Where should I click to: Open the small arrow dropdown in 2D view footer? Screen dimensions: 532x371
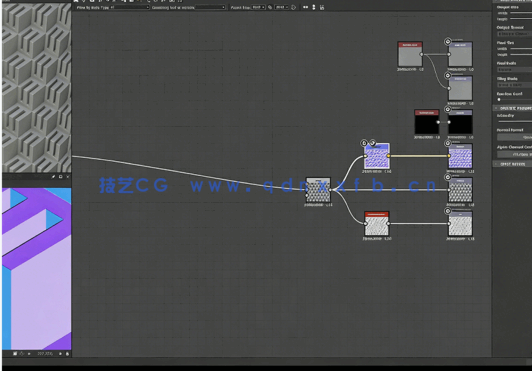pos(29,353)
